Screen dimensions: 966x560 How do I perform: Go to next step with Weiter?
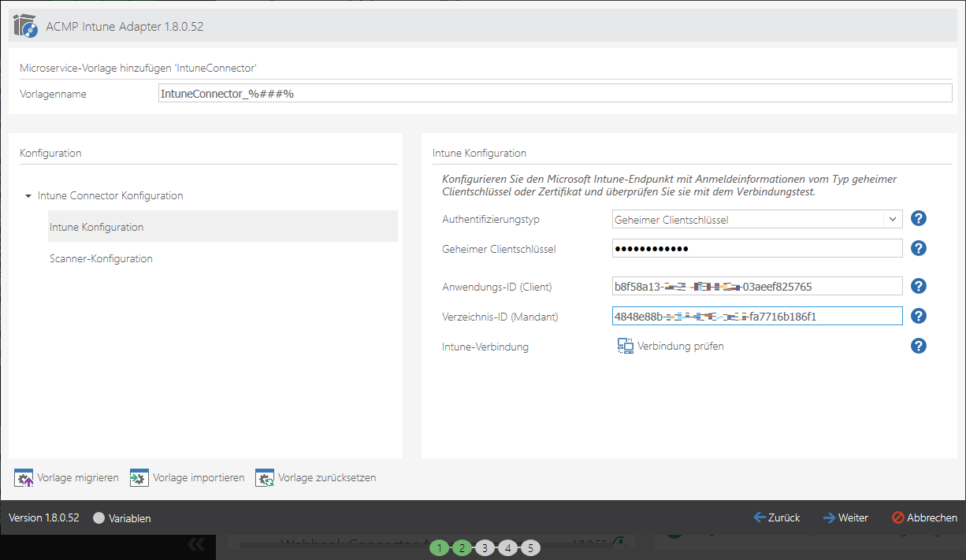(x=845, y=517)
